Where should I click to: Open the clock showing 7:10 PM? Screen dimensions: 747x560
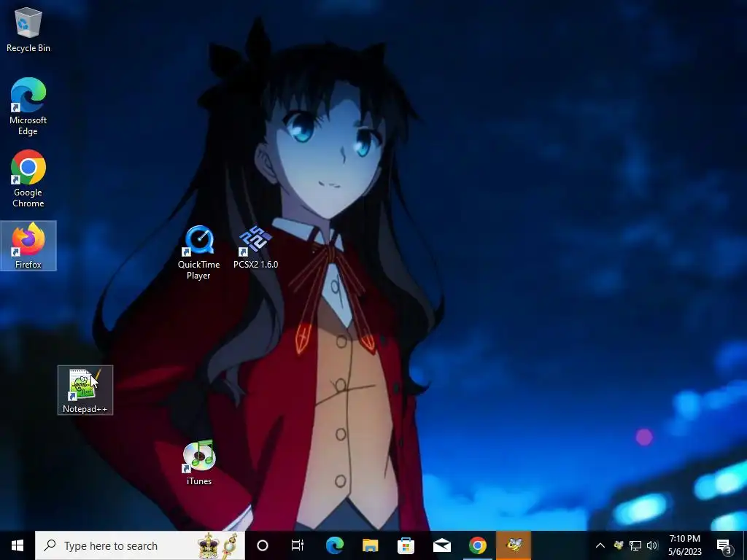pos(684,545)
